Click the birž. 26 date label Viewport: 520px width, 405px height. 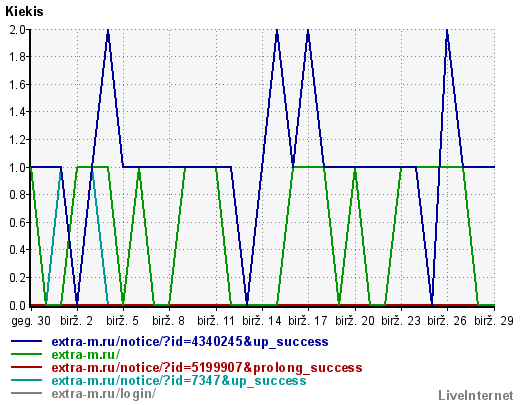coord(447,321)
